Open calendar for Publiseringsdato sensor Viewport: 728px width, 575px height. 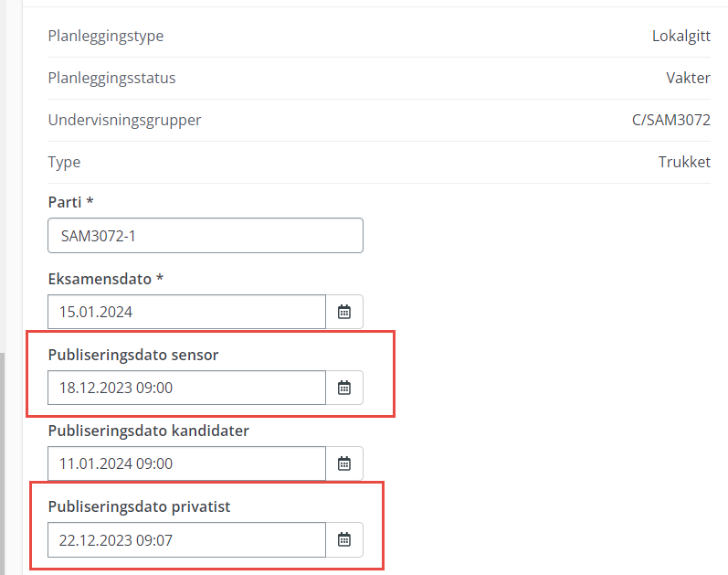click(x=344, y=388)
